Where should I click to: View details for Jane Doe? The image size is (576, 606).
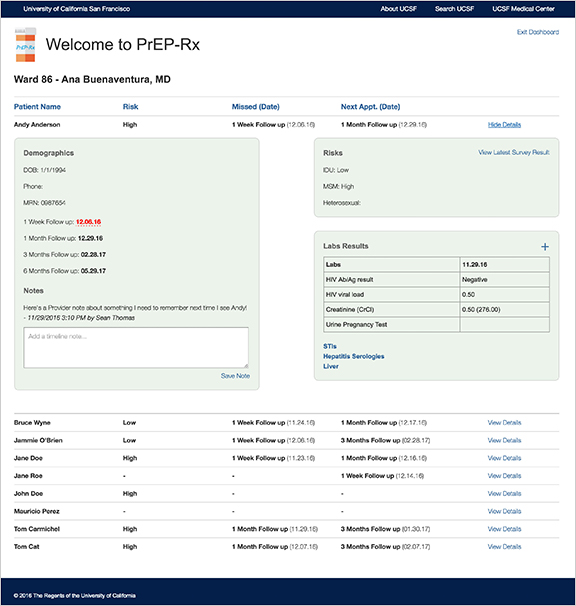504,458
